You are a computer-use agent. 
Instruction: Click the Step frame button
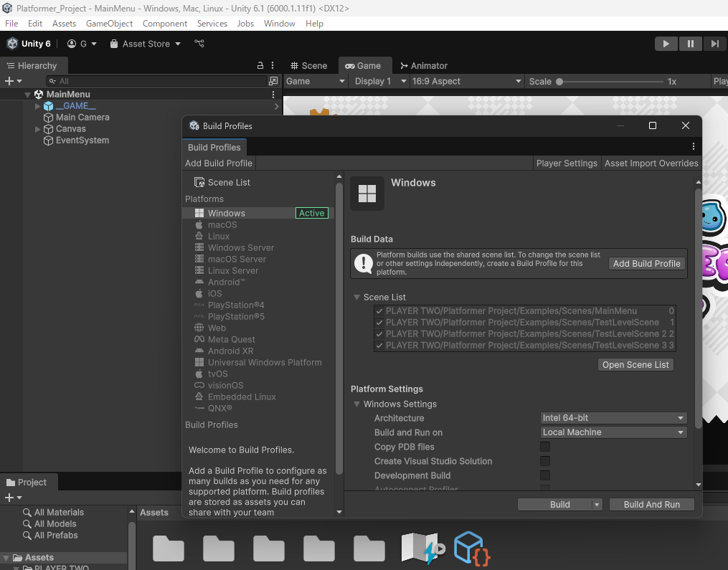coord(715,44)
